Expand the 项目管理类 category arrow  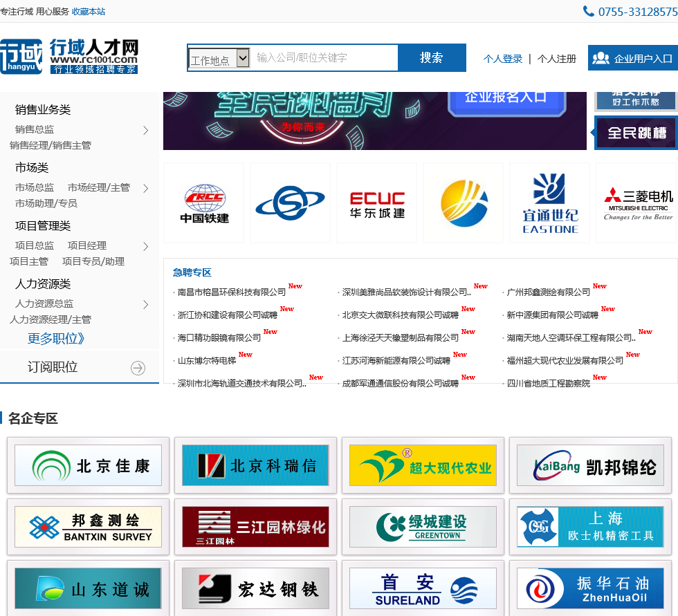(146, 246)
